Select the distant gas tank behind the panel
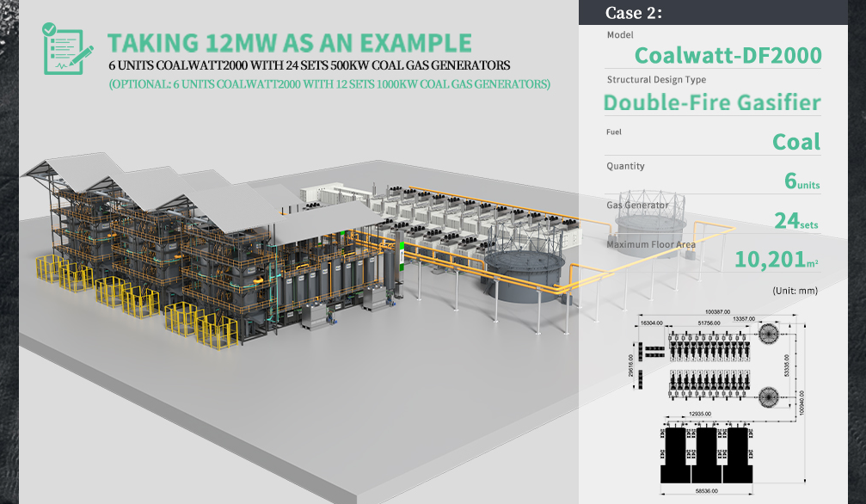 pyautogui.click(x=650, y=220)
